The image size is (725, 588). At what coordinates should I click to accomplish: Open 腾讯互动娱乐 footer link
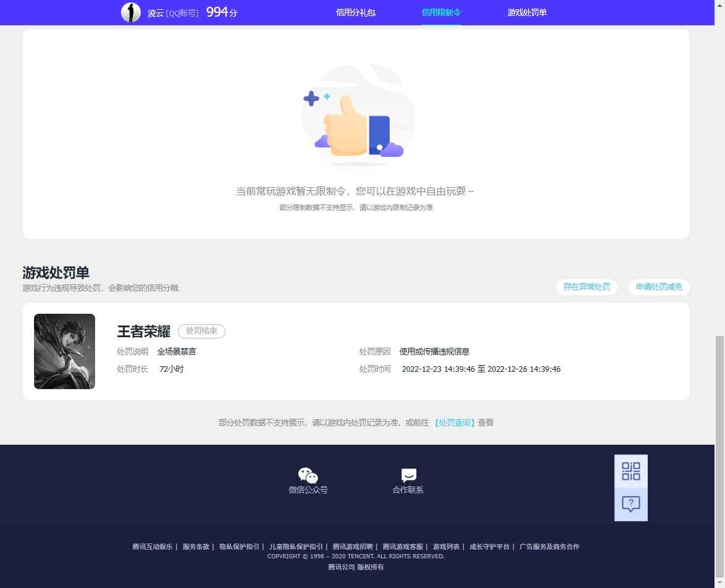(153, 547)
